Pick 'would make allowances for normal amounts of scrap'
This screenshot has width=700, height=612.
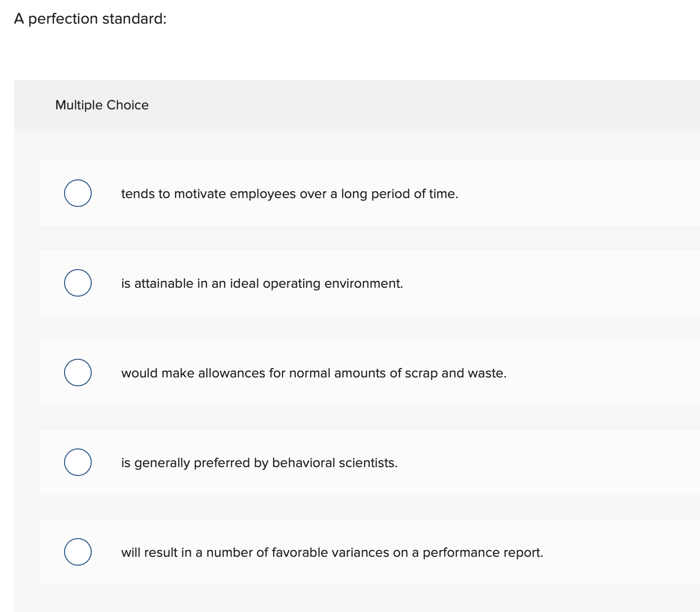pos(314,373)
